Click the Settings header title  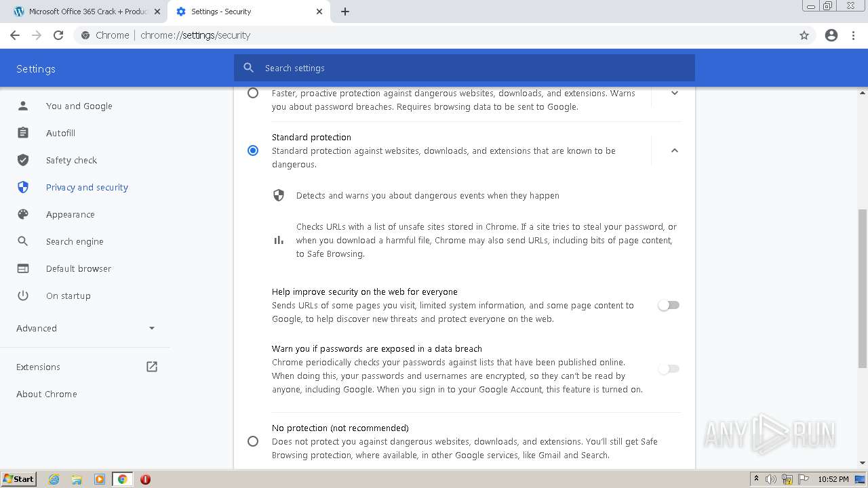tap(36, 68)
